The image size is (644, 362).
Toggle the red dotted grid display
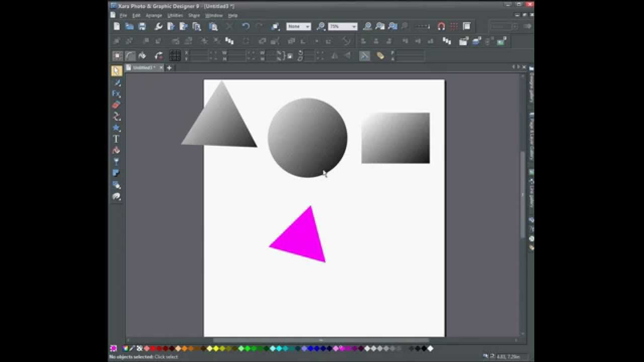click(x=454, y=26)
